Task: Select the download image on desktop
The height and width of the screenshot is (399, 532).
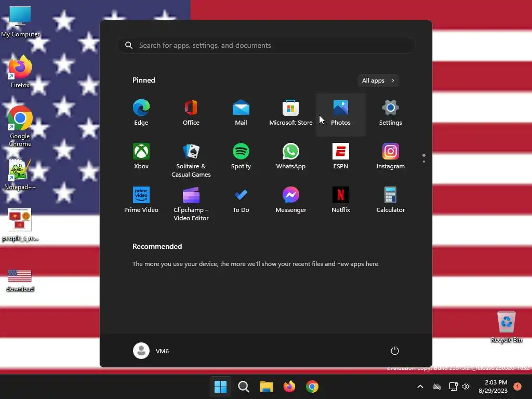Action: point(20,280)
